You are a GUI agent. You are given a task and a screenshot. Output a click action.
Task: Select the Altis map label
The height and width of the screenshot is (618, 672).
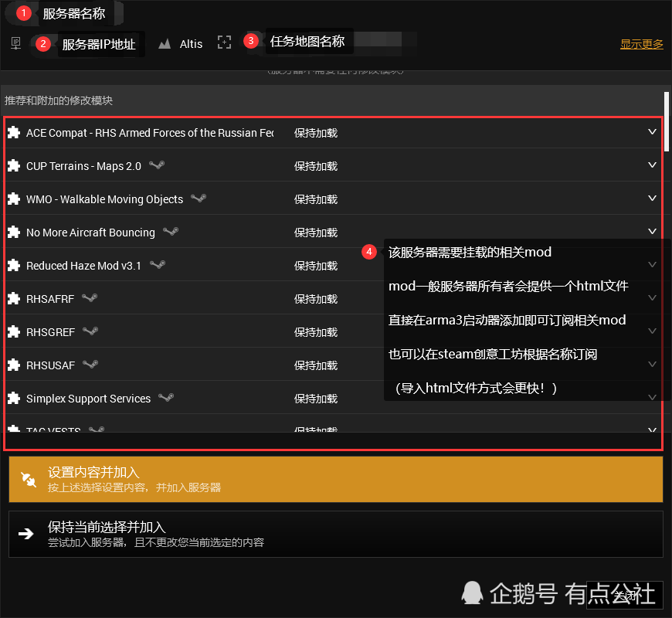(191, 44)
